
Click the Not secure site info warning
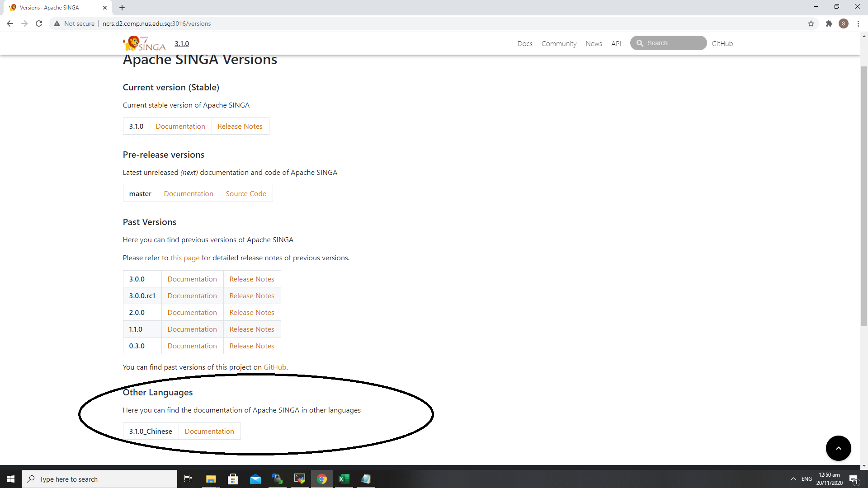click(x=74, y=23)
